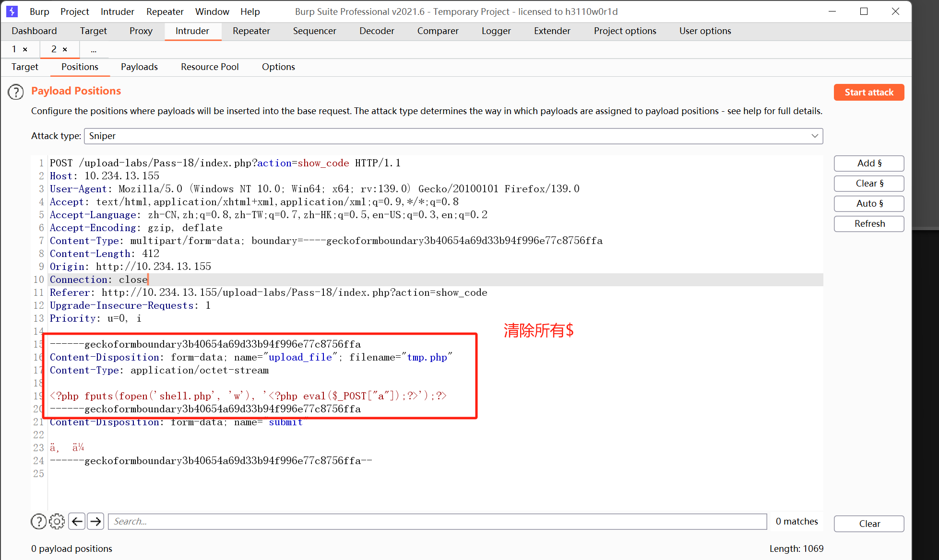The width and height of the screenshot is (939, 560).
Task: Click the Clear search button
Action: tap(869, 524)
